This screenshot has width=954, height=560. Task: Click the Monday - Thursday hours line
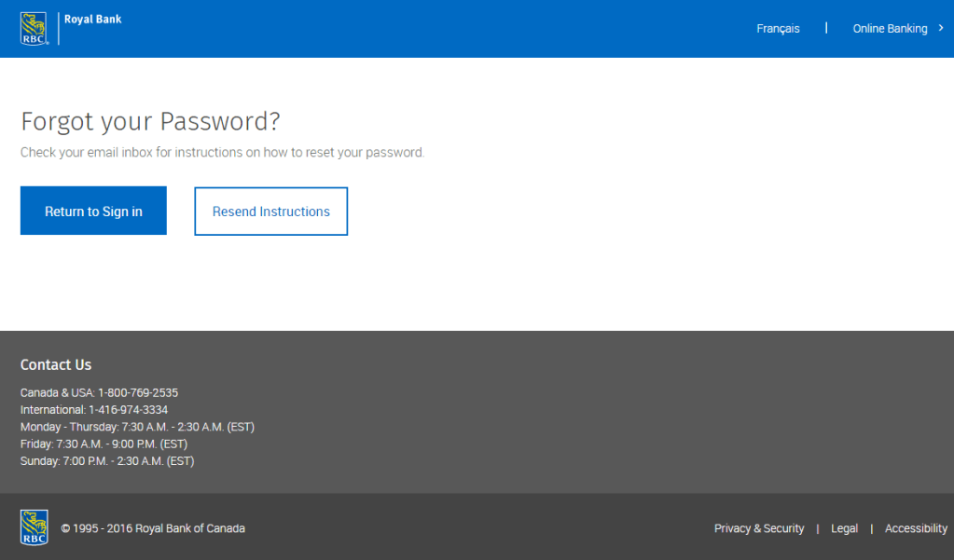137,427
